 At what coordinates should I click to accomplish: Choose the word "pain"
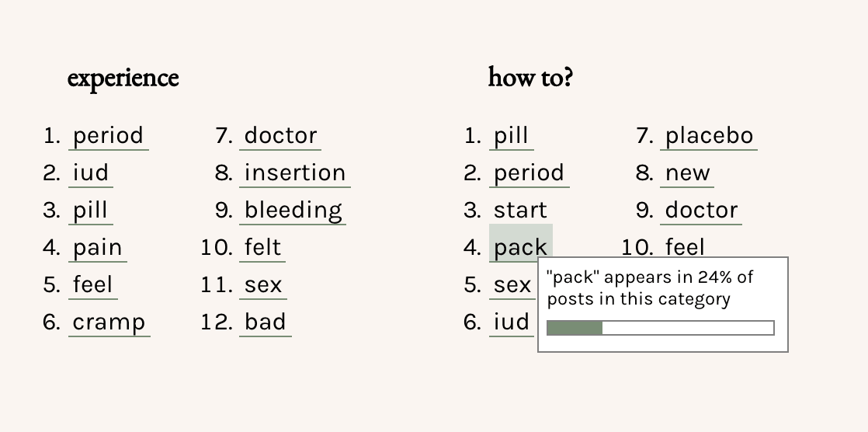coord(97,248)
